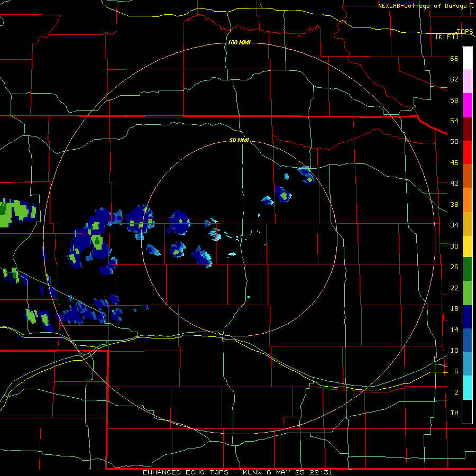Click the 2 legend value
The image size is (476, 476).
(456, 392)
